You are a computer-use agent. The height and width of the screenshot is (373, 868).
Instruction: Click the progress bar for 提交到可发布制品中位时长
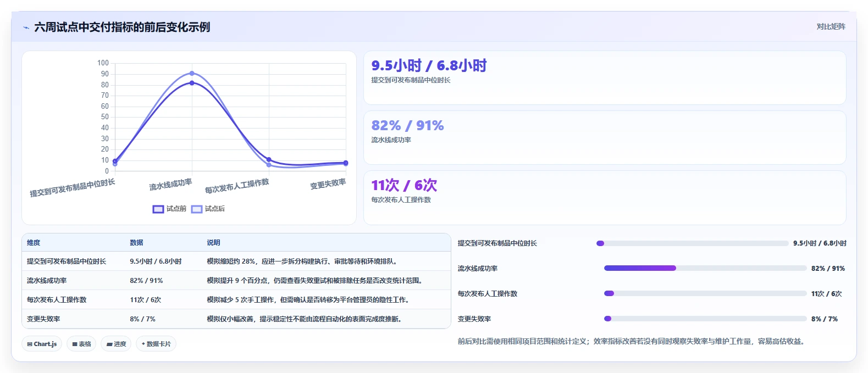click(693, 243)
